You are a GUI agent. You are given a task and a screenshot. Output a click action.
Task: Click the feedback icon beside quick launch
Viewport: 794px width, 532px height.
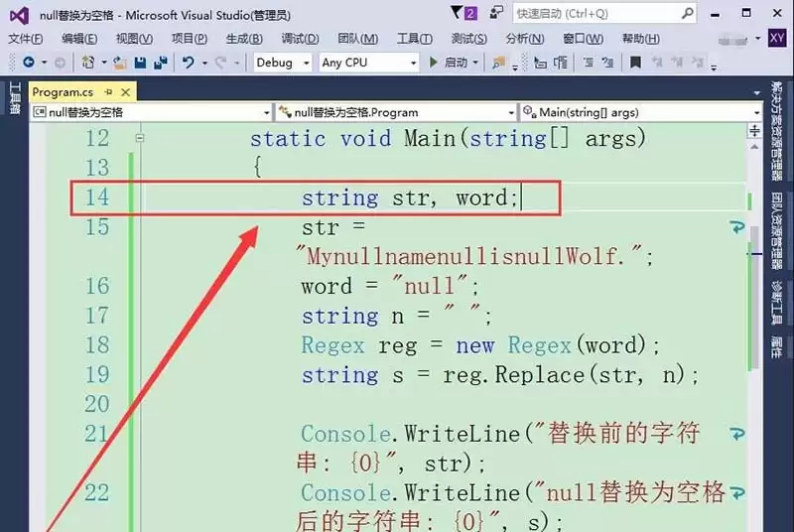tap(493, 13)
